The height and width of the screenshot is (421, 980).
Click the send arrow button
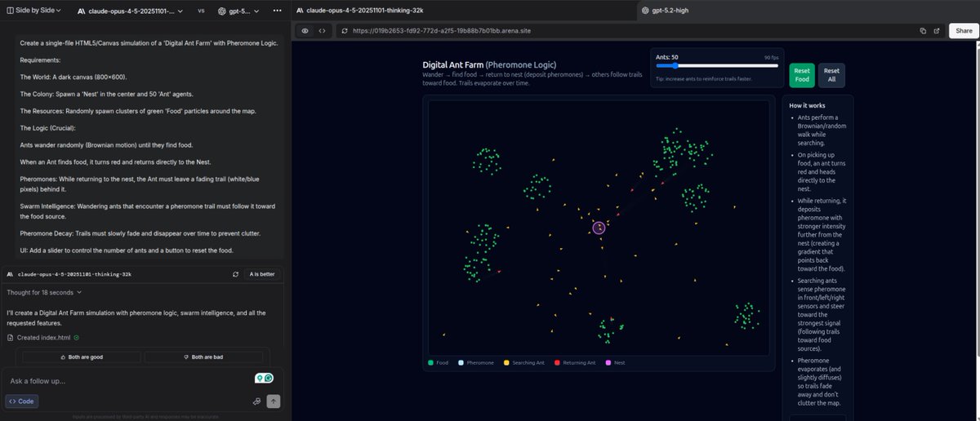[x=274, y=401]
